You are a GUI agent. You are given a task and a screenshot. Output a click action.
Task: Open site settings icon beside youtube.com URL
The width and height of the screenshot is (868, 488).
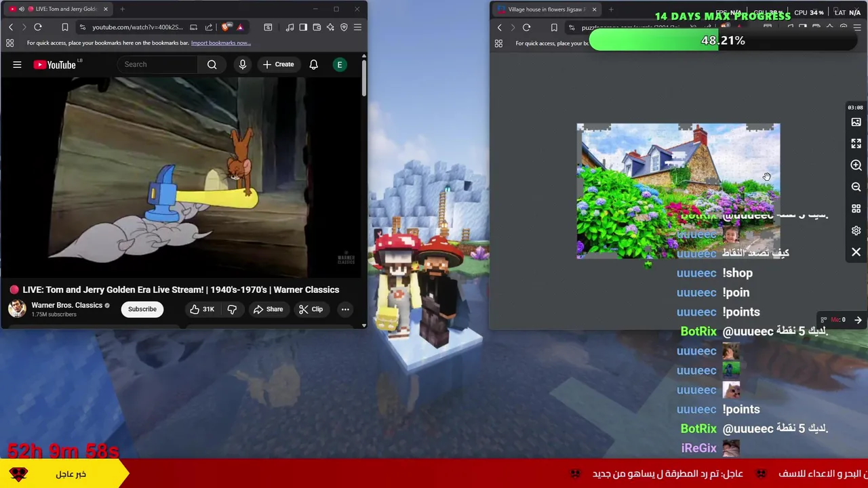[83, 27]
